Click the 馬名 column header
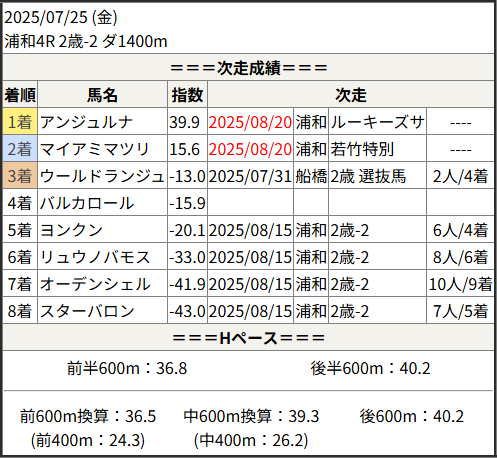Screen dimensions: 497x458 (102, 95)
